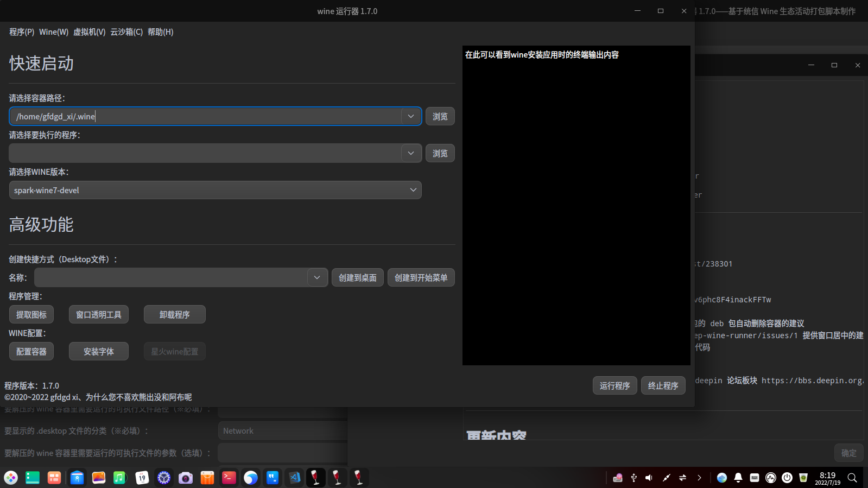
Task: Open the calendar icon showing 19
Action: pos(142,478)
